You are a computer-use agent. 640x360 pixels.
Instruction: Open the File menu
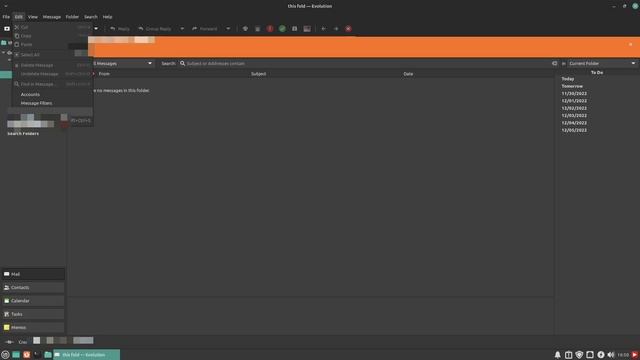pos(6,17)
